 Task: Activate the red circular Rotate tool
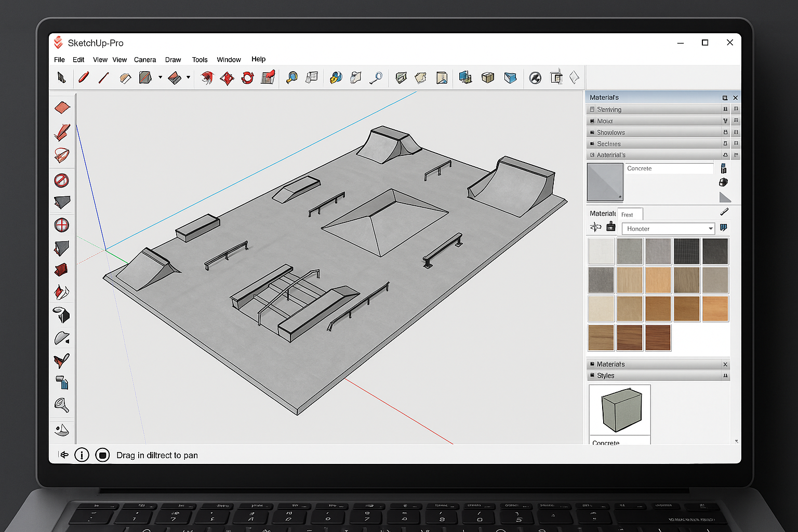[x=248, y=78]
